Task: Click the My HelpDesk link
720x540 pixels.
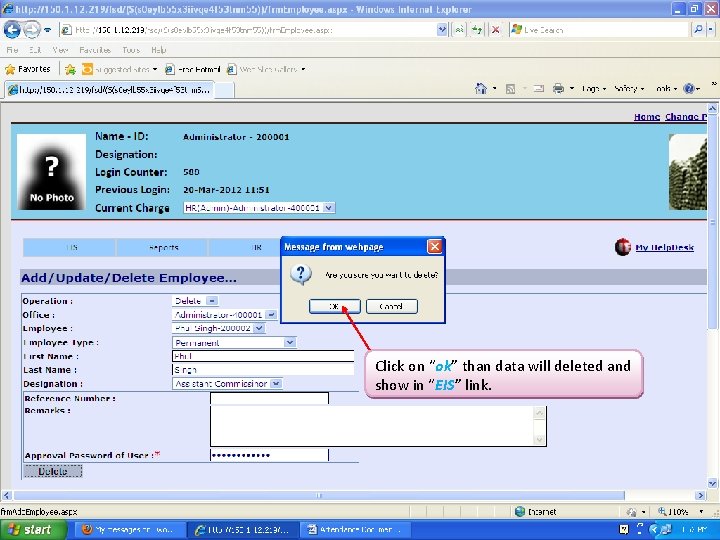Action: [x=664, y=248]
